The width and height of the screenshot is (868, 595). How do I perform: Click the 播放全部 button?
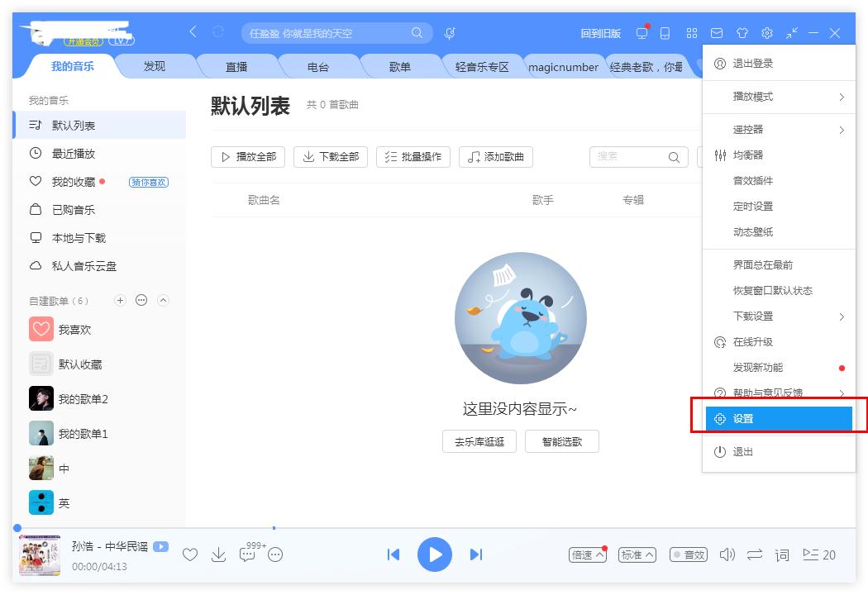(247, 157)
